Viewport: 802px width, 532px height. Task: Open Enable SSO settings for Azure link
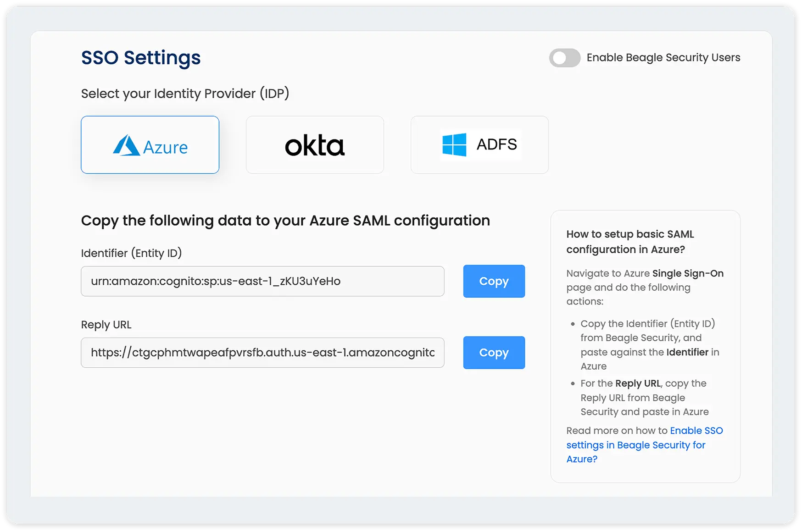click(644, 445)
